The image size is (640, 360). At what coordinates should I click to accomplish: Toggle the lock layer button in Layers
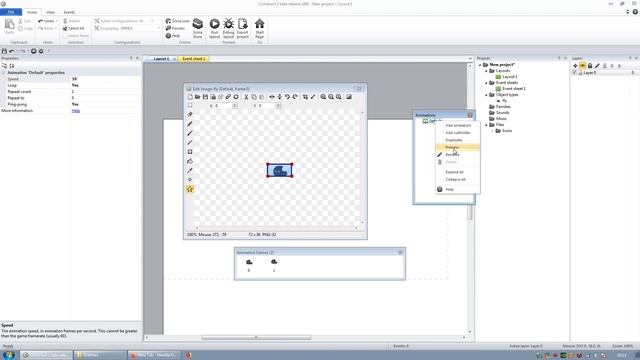pos(590,66)
